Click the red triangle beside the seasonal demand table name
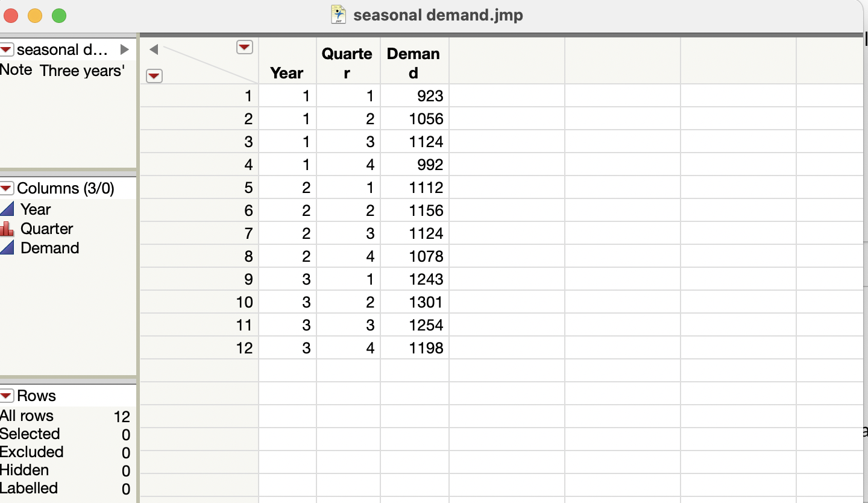 (7, 49)
